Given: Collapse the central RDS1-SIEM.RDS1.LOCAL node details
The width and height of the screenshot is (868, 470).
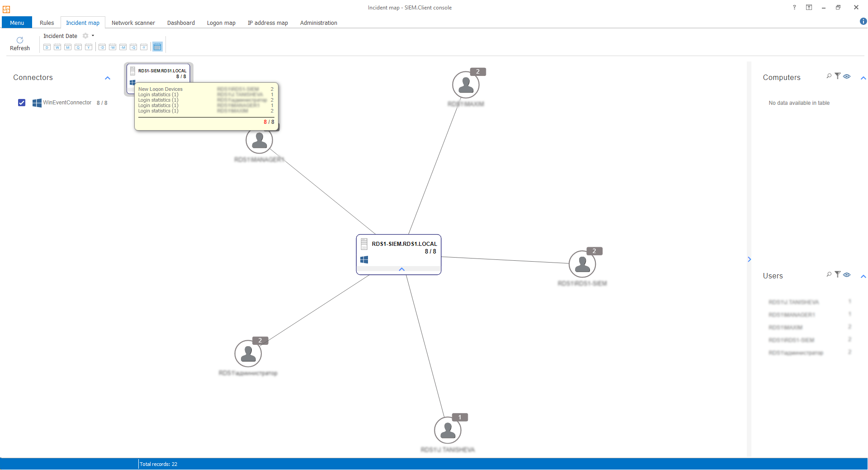Looking at the screenshot, I should (x=401, y=269).
